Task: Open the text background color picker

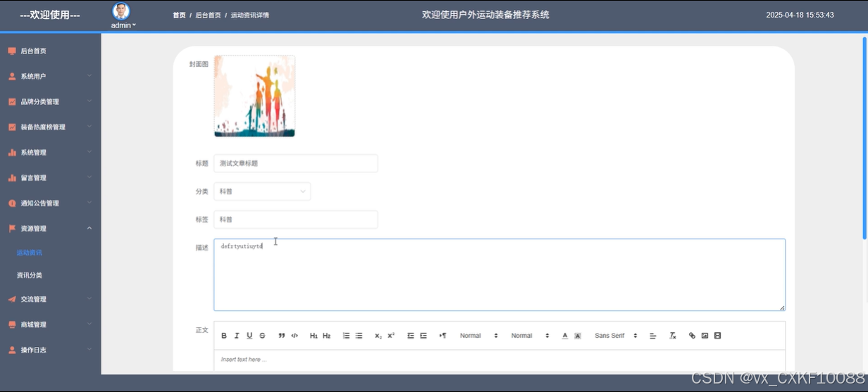Action: 578,336
